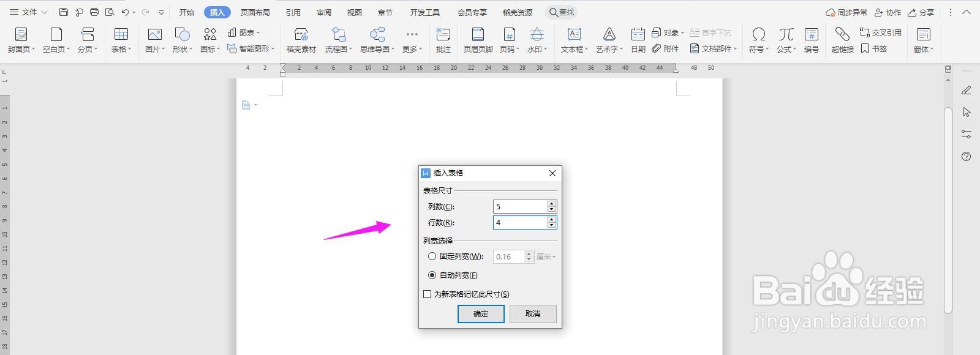
Task: Check 为新表格记忆此尺寸 checkbox
Action: [x=428, y=294]
